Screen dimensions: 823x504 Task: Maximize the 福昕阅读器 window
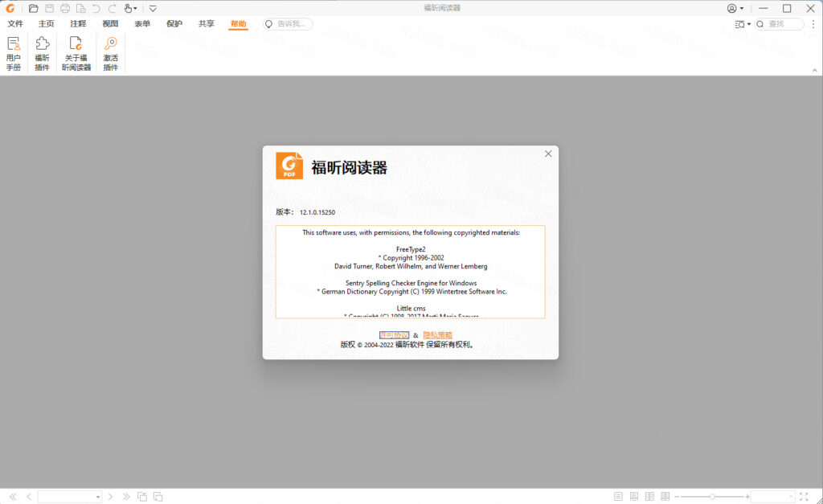(x=787, y=8)
